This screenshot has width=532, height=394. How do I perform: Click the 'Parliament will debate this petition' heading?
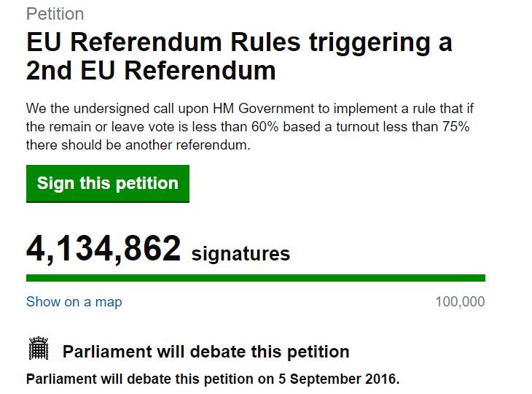206,352
